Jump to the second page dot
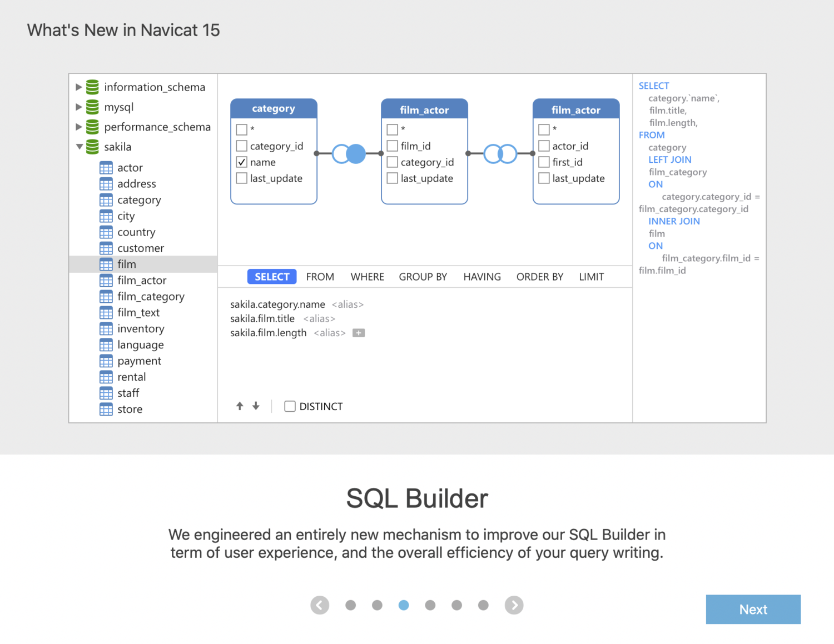The height and width of the screenshot is (644, 834). pyautogui.click(x=377, y=605)
